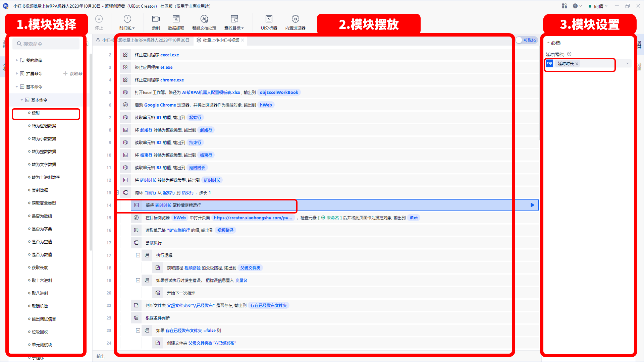644x362 pixels.
Task: Open Intelligent Document Processing (智能文档处理) tool
Action: [x=204, y=22]
